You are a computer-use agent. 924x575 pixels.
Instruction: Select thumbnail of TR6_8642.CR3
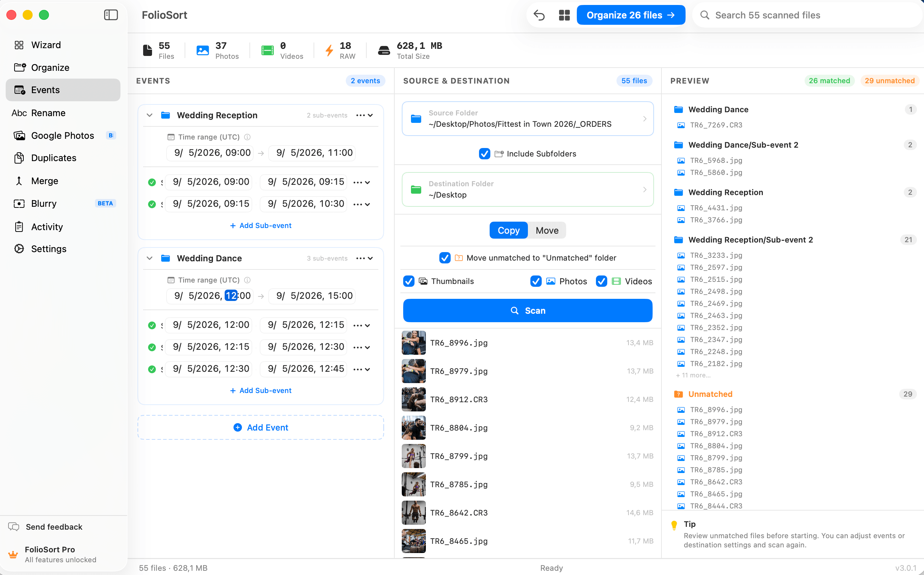pos(414,513)
